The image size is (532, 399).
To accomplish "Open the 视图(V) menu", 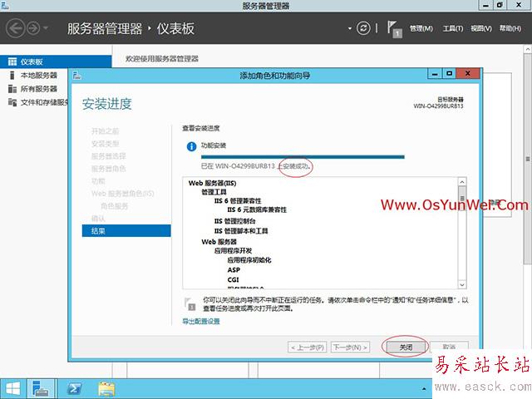I will (481, 28).
